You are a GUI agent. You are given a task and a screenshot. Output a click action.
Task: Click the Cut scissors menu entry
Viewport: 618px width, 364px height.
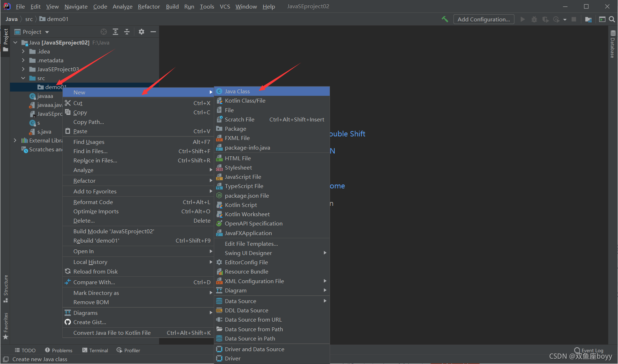pyautogui.click(x=138, y=103)
